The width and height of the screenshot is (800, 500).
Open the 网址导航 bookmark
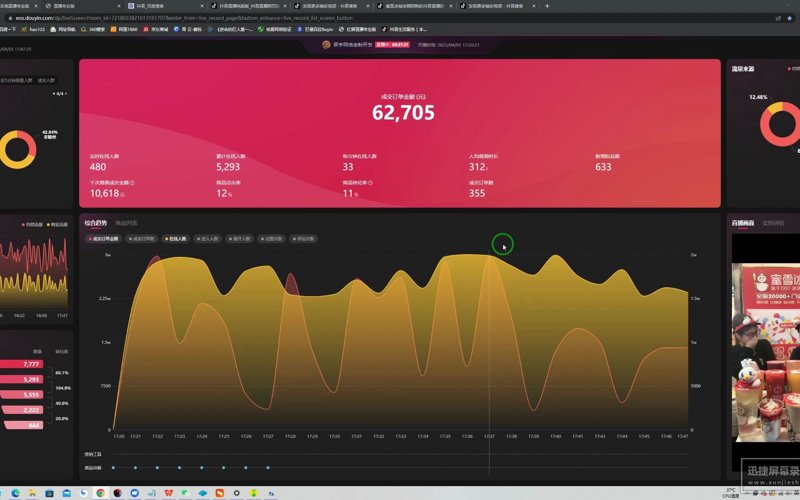[x=63, y=29]
